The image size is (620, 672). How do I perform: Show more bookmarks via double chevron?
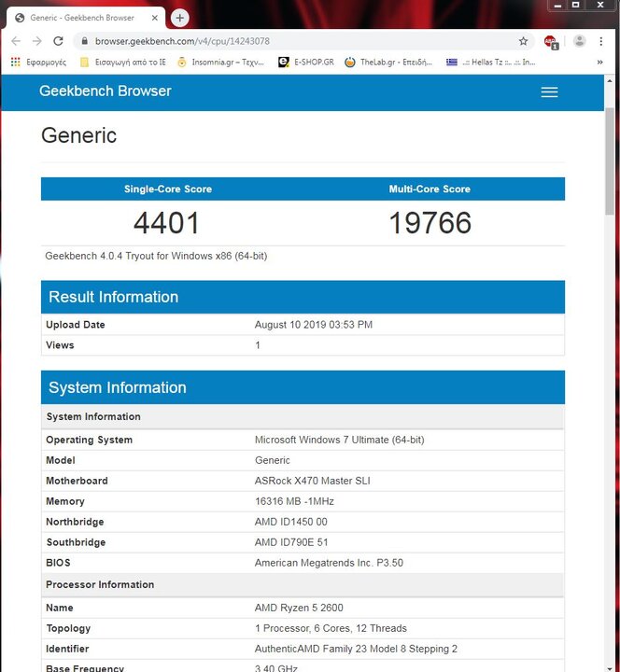point(599,63)
